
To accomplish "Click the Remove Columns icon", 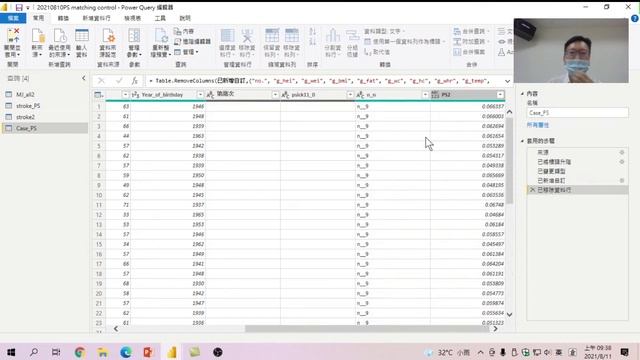I will [247, 42].
